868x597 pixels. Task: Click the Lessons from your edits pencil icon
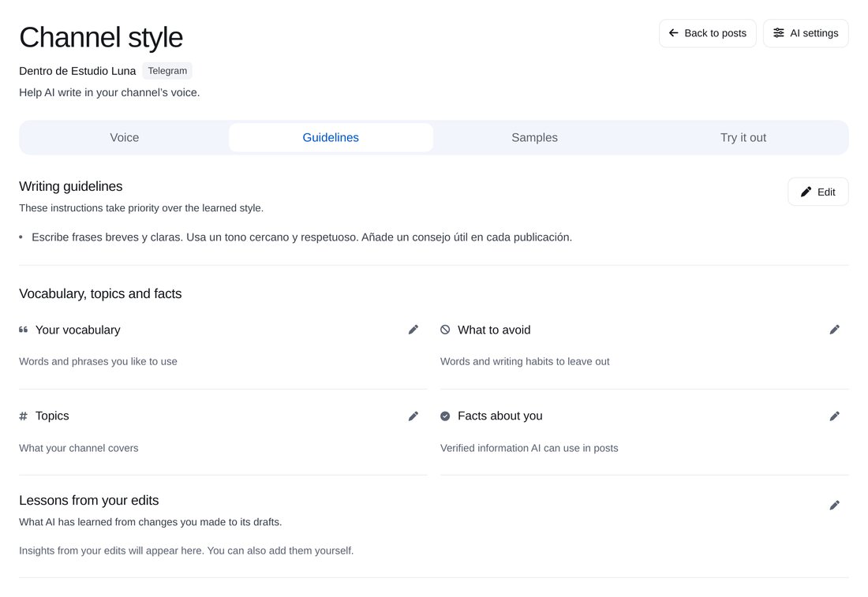coord(834,506)
